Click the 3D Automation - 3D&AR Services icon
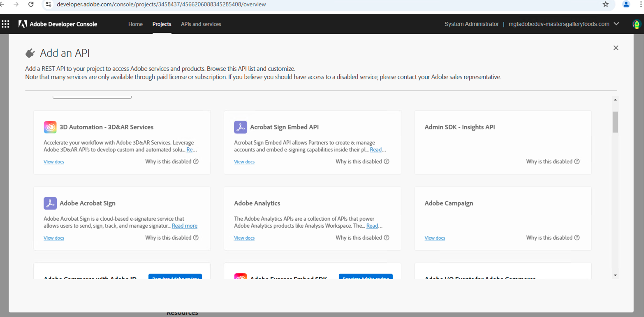644x317 pixels. (x=50, y=127)
